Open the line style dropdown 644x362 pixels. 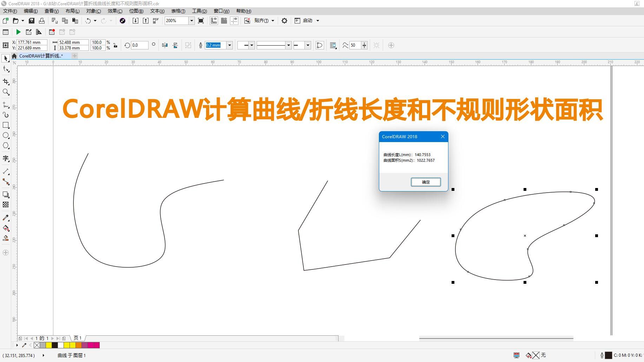(x=288, y=45)
